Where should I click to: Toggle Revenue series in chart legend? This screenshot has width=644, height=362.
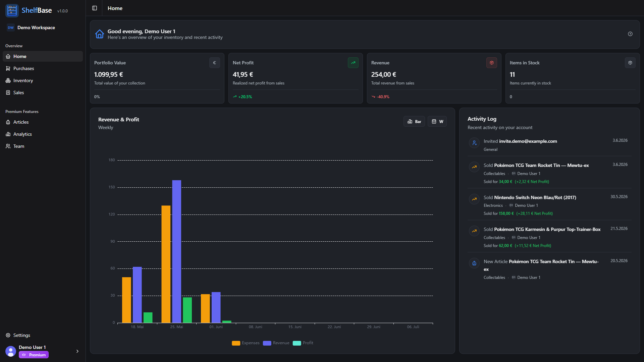276,343
